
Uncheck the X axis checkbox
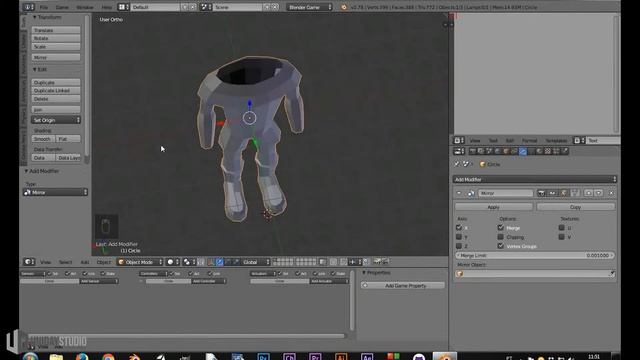(x=459, y=228)
